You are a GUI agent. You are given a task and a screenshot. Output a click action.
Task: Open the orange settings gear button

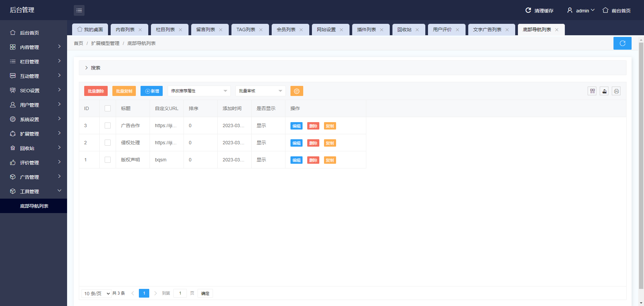click(297, 91)
